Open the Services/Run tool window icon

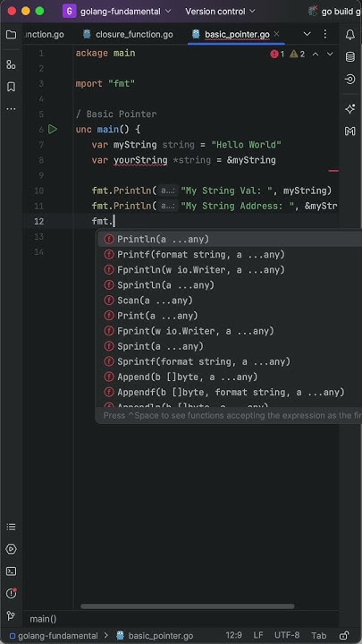coord(11,549)
